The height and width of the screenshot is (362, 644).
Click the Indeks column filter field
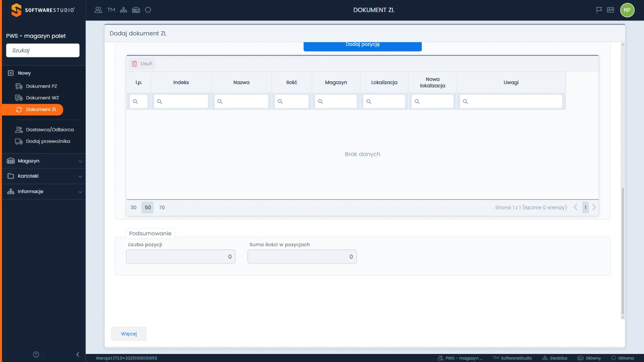(x=181, y=101)
